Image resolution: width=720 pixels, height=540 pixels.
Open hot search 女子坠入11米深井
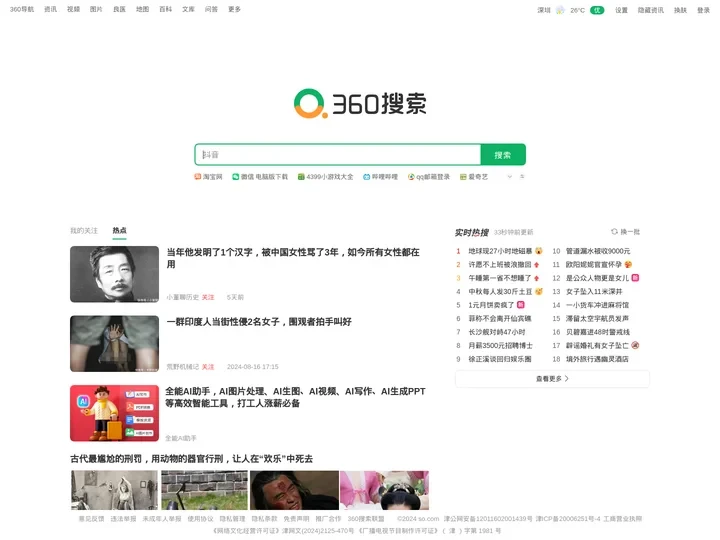point(594,291)
